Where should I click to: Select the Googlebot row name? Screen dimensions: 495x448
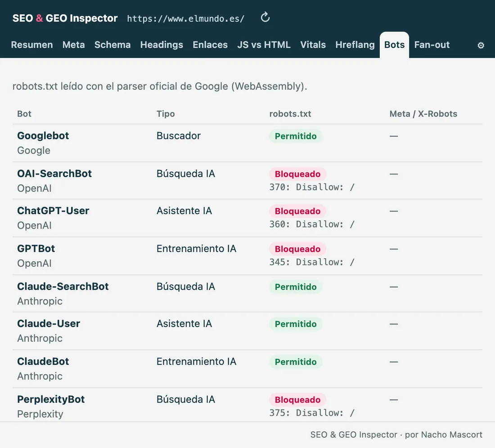tap(43, 136)
